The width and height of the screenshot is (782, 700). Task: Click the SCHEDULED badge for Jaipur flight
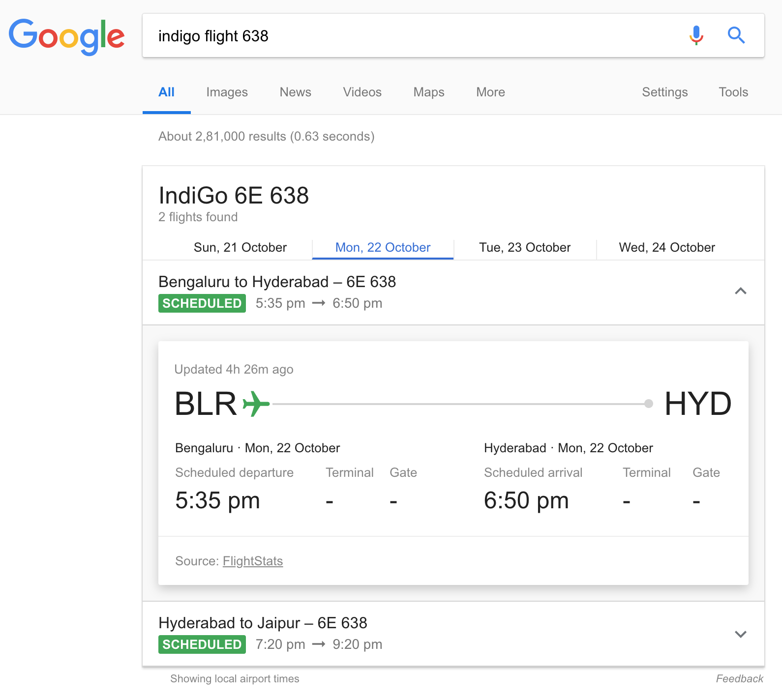point(202,644)
